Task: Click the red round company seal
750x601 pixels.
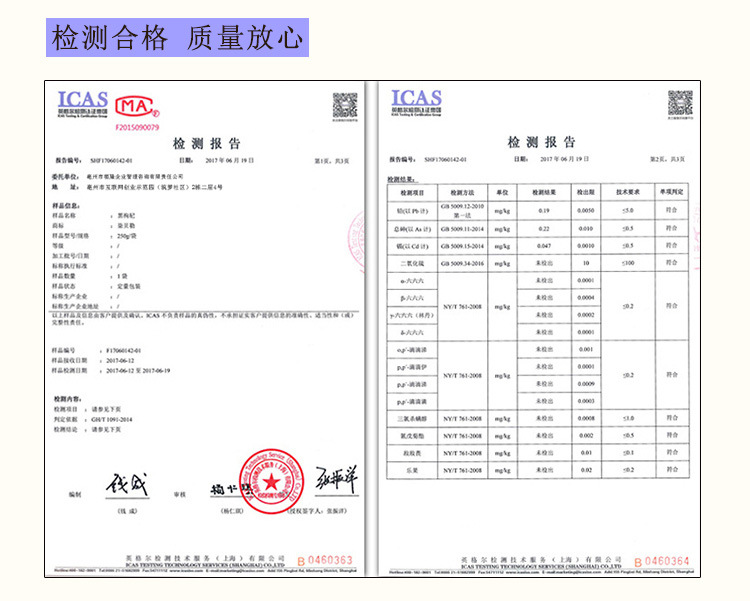Action: click(272, 481)
